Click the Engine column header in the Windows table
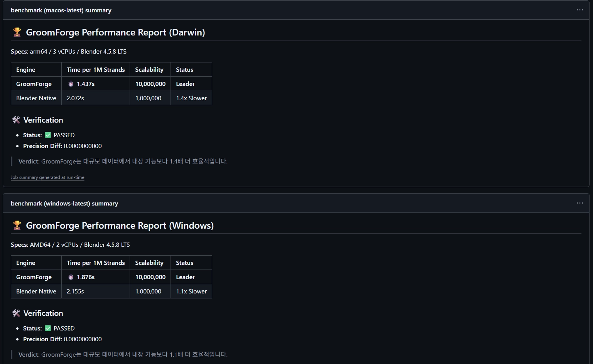This screenshot has width=593, height=364. point(36,263)
